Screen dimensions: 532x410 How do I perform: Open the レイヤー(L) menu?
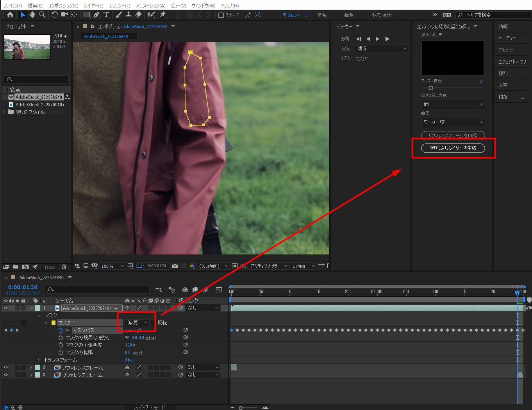click(94, 5)
